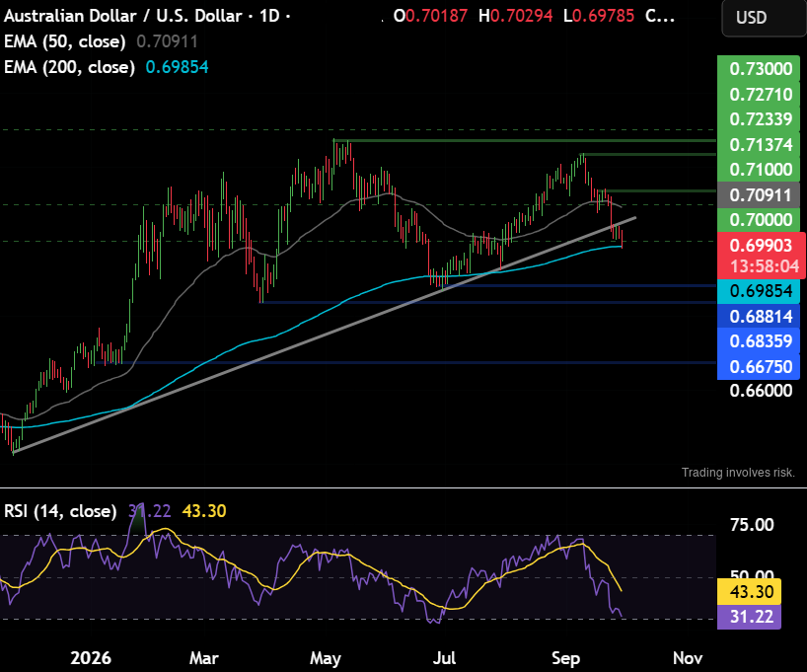Screen dimensions: 807x672
Task: Click the 75.00 RSI axis label
Action: pos(752,525)
